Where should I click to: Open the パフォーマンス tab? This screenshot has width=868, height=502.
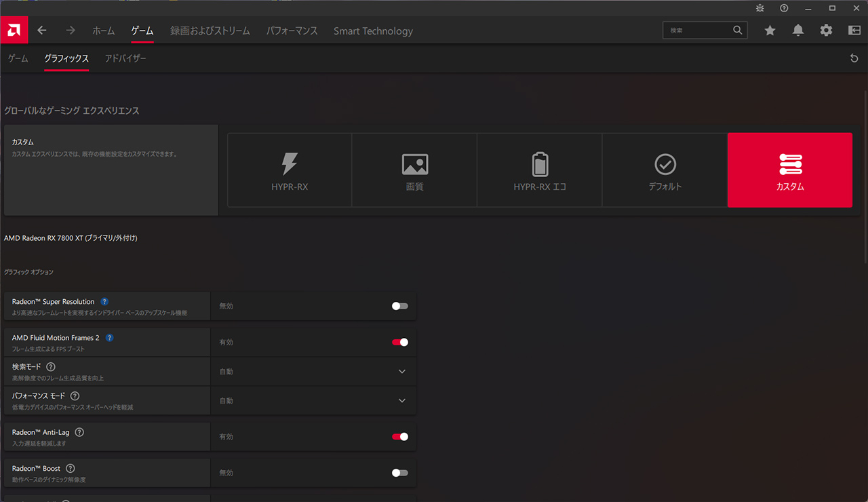coord(292,31)
